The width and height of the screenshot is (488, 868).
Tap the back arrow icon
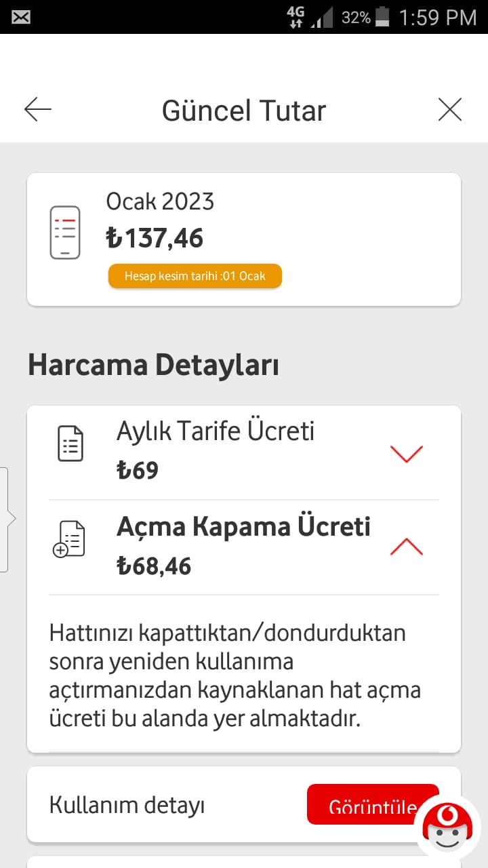click(38, 110)
